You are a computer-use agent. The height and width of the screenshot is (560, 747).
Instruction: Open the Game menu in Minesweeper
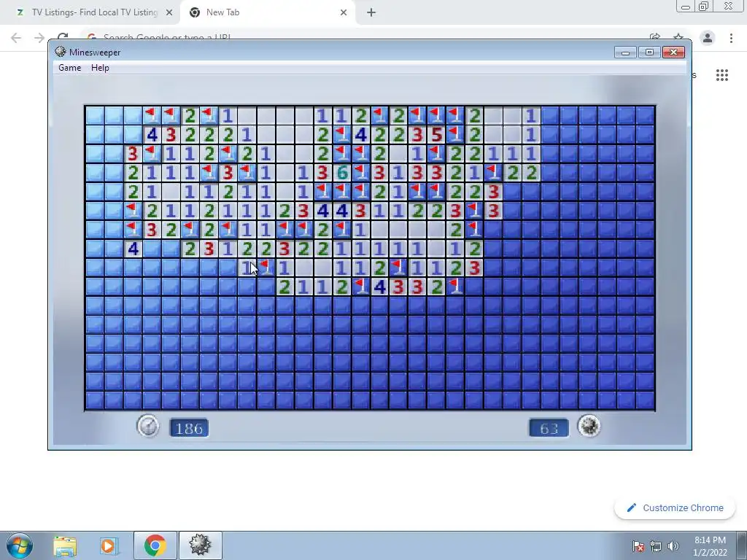[69, 68]
